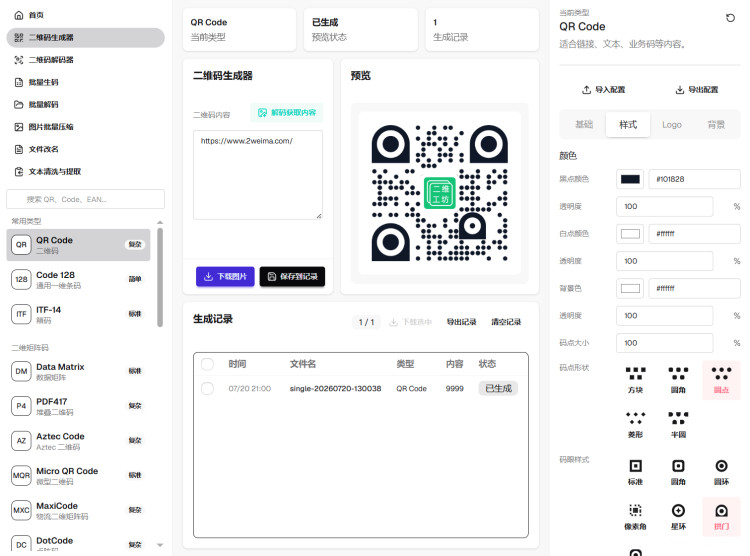Open the 白点颜色 color swatch

(x=630, y=234)
